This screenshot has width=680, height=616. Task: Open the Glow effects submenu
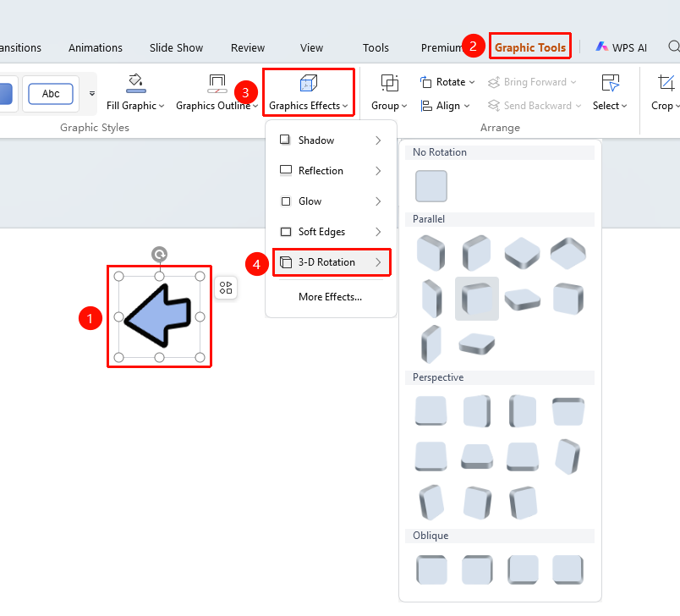[331, 201]
